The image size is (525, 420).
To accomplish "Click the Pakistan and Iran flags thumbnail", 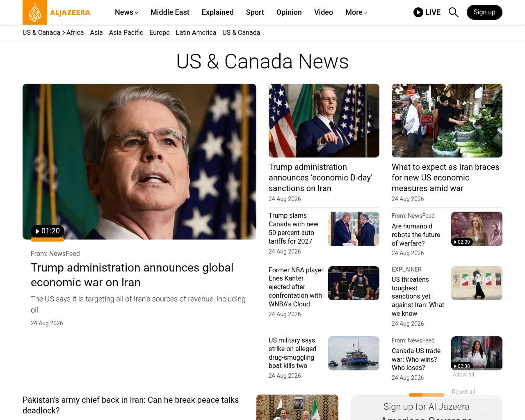I will pyautogui.click(x=297, y=407).
